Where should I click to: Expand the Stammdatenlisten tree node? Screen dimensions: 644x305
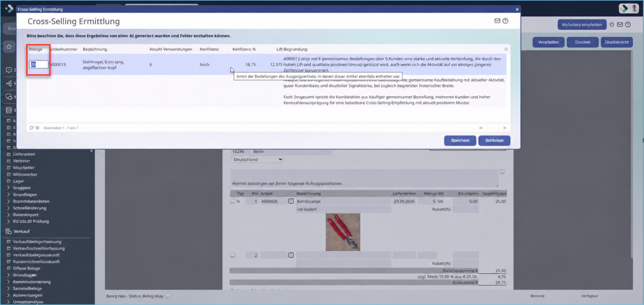pos(8,201)
